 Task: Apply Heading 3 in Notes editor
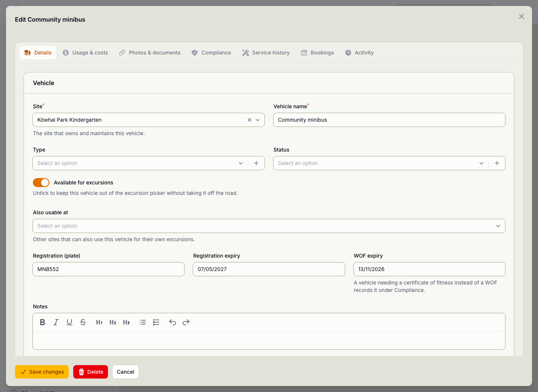tap(126, 322)
